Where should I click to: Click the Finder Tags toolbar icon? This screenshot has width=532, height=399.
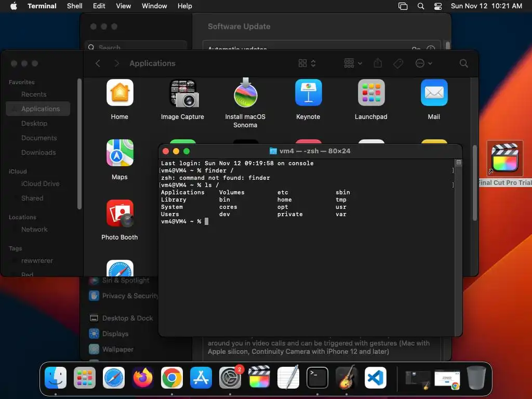(x=398, y=63)
